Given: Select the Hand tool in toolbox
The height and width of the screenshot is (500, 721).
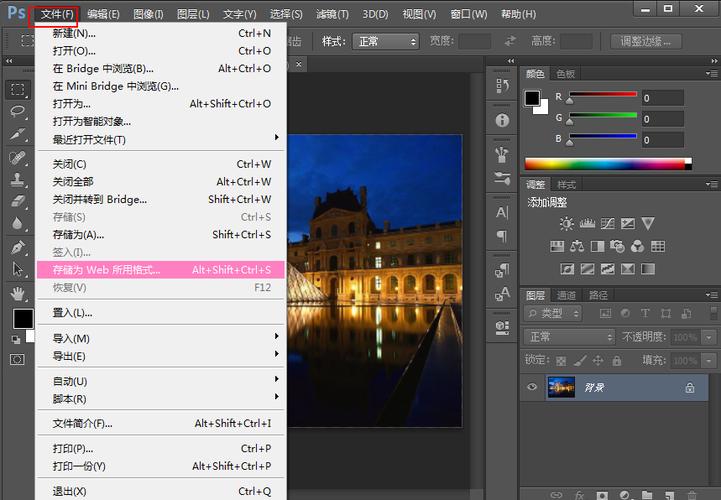Looking at the screenshot, I should point(18,293).
